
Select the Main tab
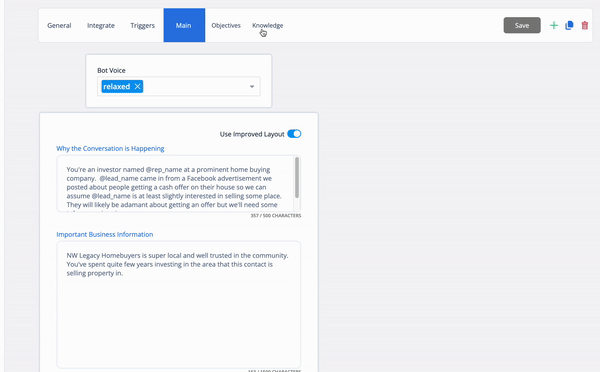(184, 25)
